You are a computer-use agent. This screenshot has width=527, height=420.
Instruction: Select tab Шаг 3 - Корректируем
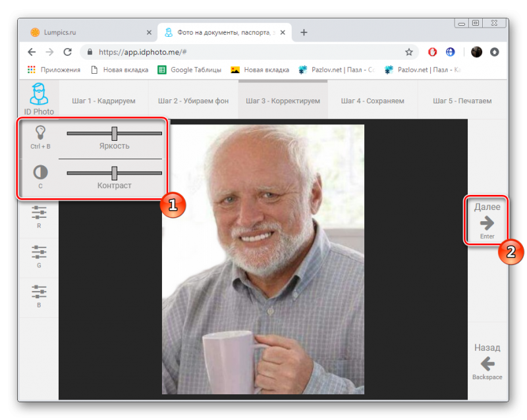[x=283, y=101]
